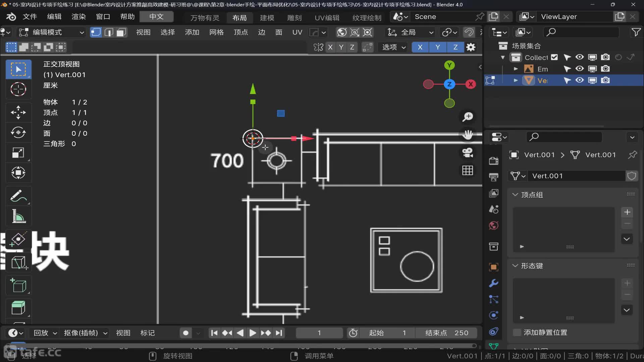Image resolution: width=644 pixels, height=362 pixels.
Task: Select the Rotate tool in toolbar
Action: tap(18, 132)
